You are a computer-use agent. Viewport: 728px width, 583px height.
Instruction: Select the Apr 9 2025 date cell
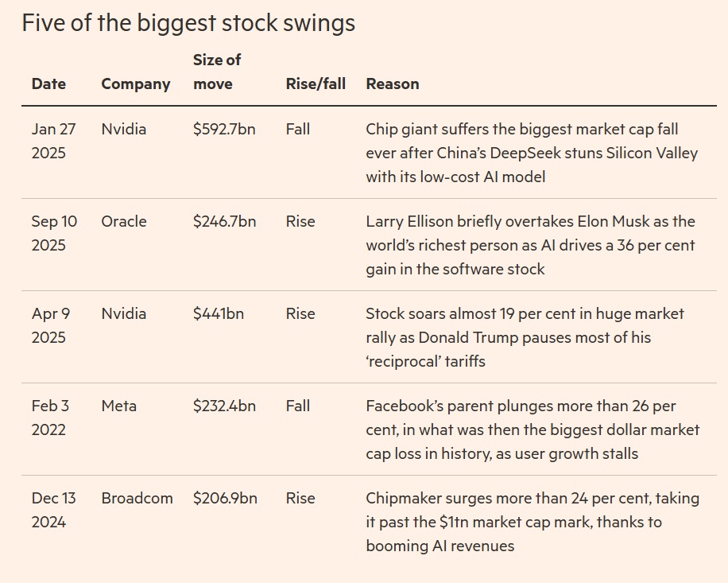[51, 325]
